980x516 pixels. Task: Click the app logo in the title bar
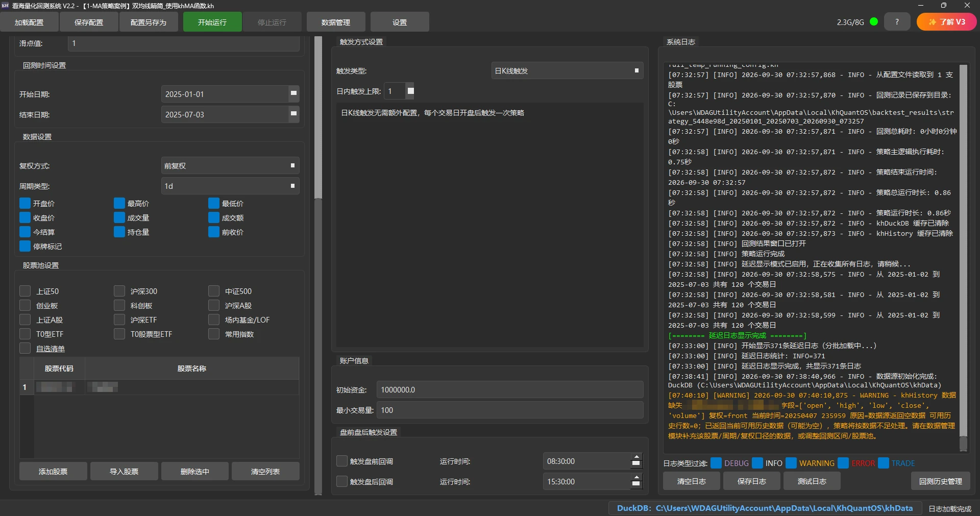click(6, 6)
